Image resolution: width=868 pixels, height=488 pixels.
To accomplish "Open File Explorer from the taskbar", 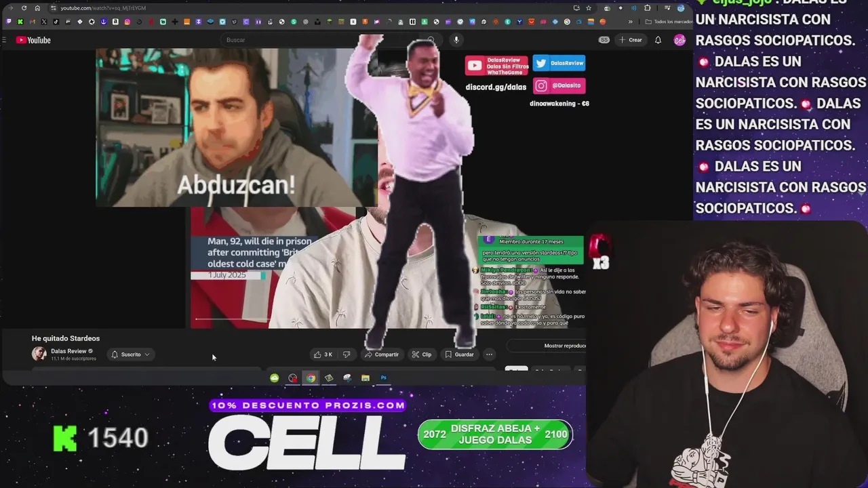I will [x=365, y=378].
